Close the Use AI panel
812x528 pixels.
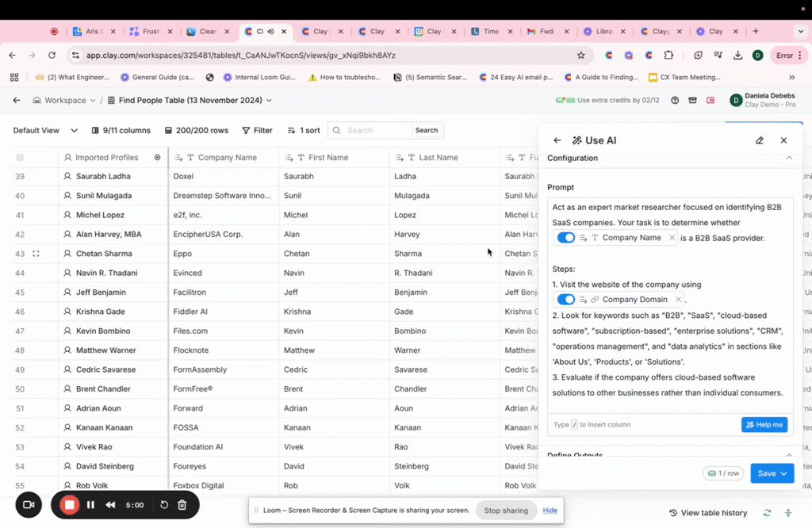(x=783, y=140)
